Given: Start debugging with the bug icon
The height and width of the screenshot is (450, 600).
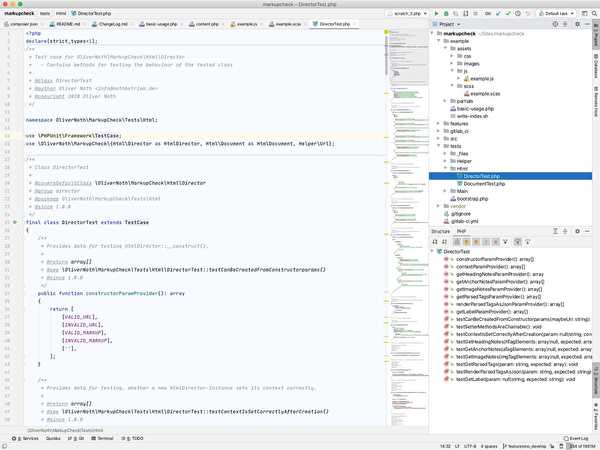Looking at the screenshot, I should point(446,13).
